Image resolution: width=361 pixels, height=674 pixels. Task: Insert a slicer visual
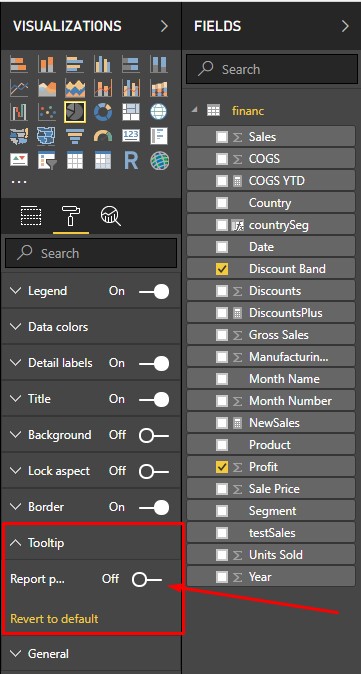tap(46, 160)
